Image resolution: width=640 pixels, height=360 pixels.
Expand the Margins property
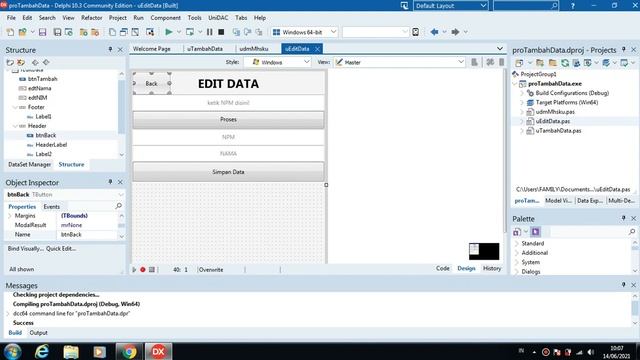(x=10, y=216)
